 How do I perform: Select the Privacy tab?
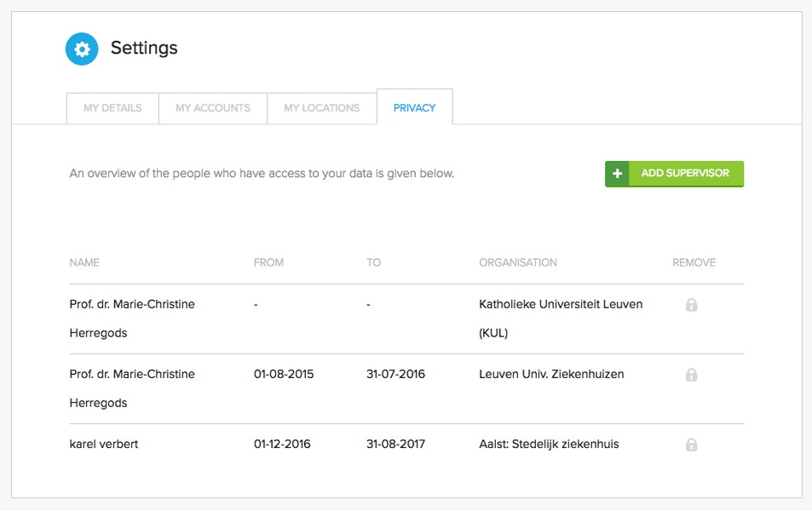tap(414, 107)
